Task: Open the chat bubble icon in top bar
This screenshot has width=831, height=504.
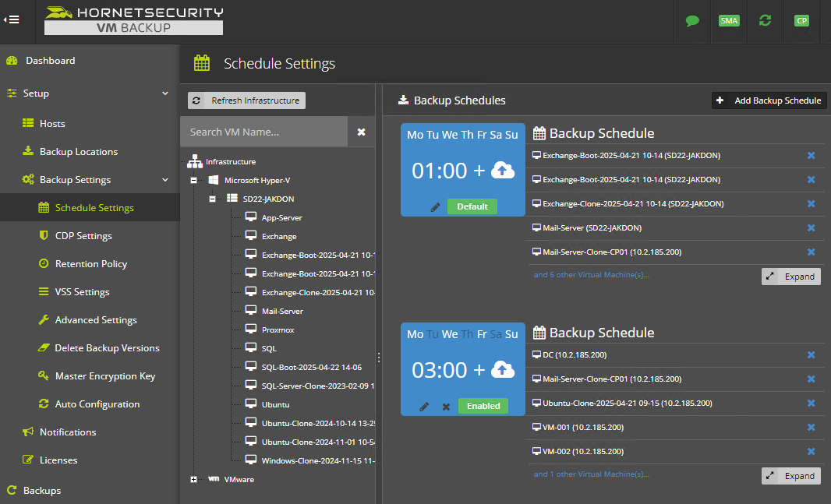Action: point(692,20)
